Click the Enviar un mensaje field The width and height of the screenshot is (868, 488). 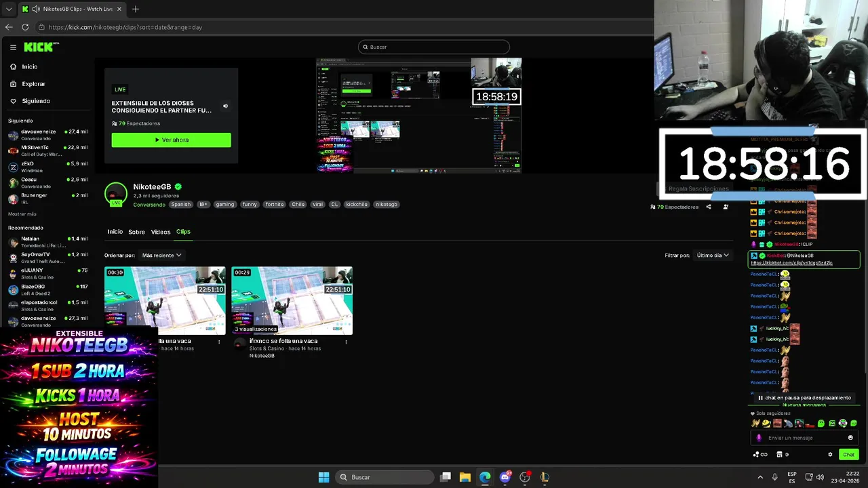[x=804, y=438]
